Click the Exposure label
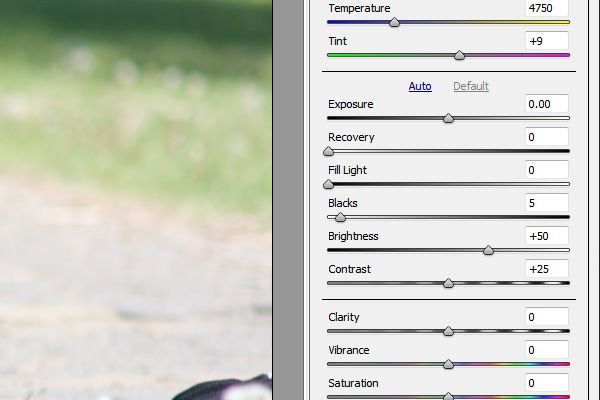This screenshot has height=400, width=600. (351, 104)
